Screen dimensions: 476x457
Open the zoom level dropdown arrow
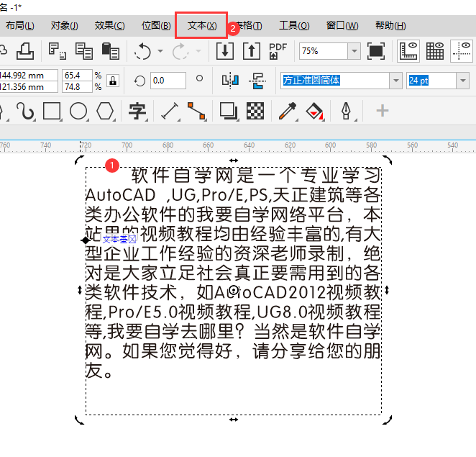point(354,51)
